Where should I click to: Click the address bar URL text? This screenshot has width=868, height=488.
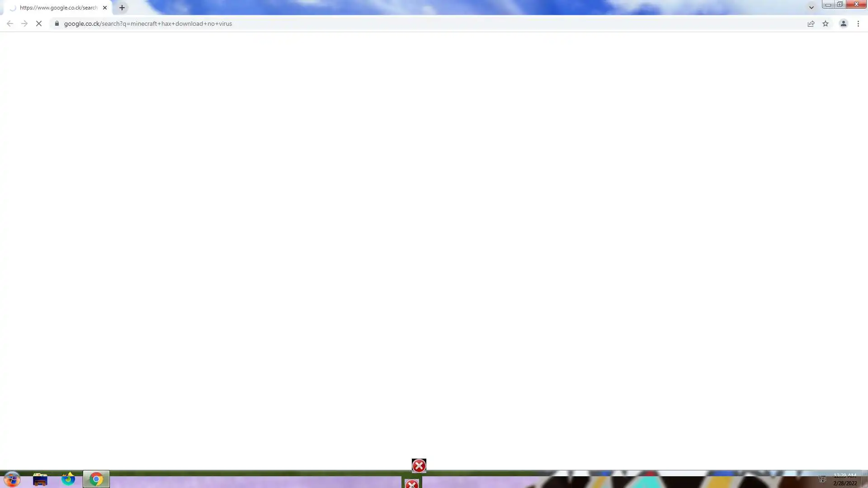[x=148, y=23]
